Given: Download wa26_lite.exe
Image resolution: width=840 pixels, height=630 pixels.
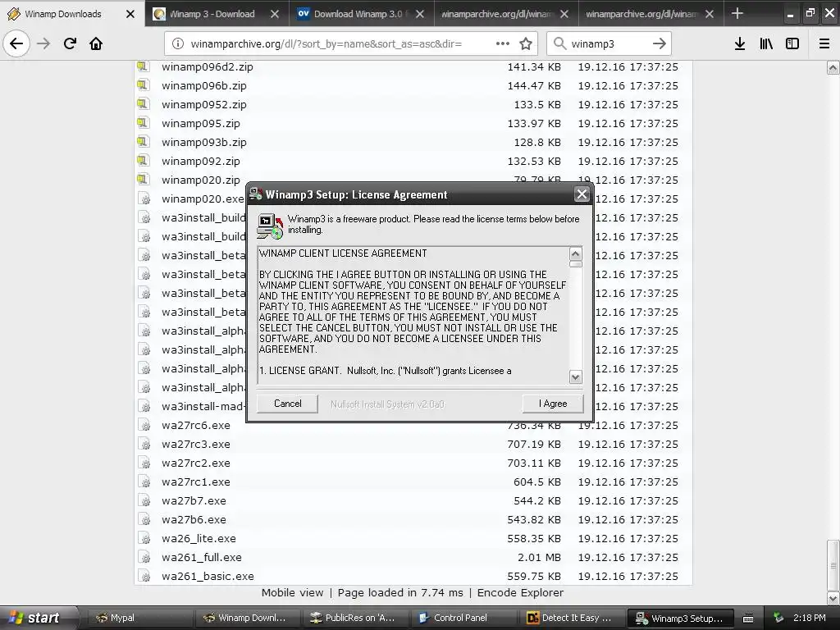Looking at the screenshot, I should (199, 538).
